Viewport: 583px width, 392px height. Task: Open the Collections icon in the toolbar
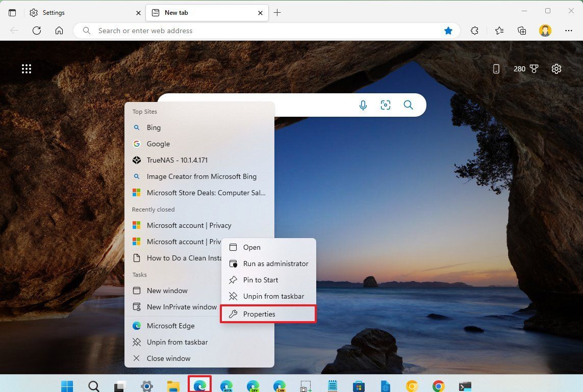(522, 31)
